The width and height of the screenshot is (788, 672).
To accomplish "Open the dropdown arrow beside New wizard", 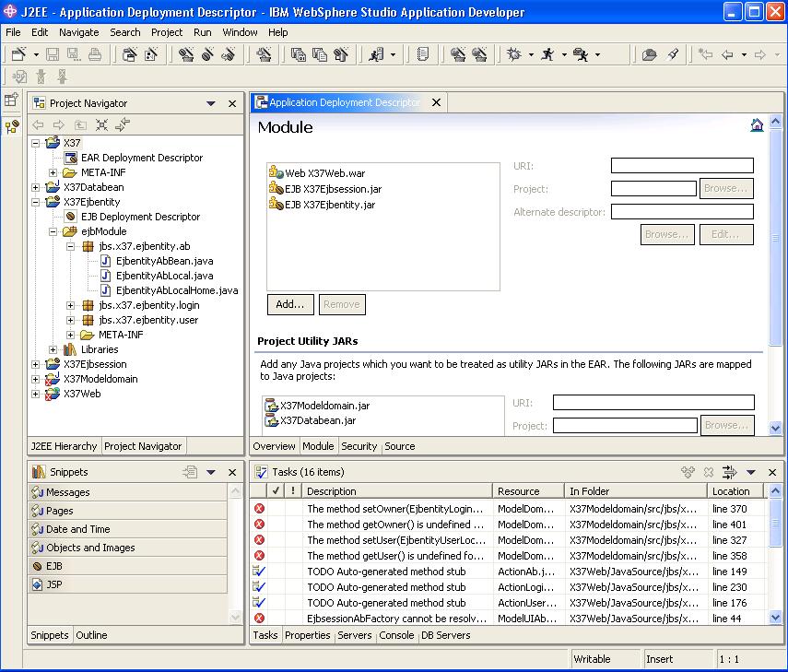I will [x=36, y=54].
